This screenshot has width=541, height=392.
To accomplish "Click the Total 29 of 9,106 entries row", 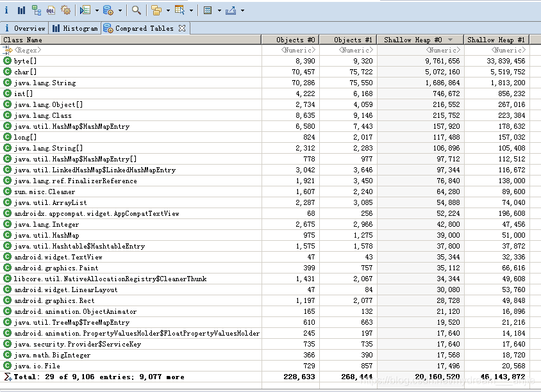I will (265, 377).
